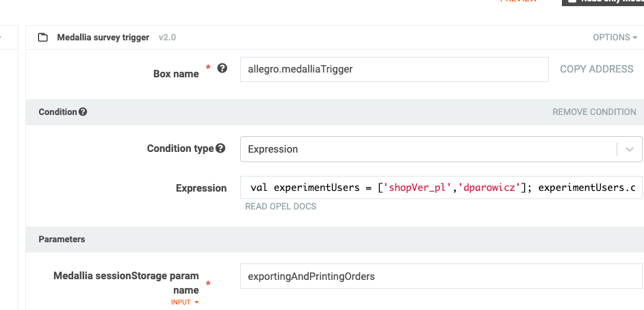Image resolution: width=644 pixels, height=310 pixels.
Task: Click REMOVE CONDITION
Action: [x=594, y=112]
